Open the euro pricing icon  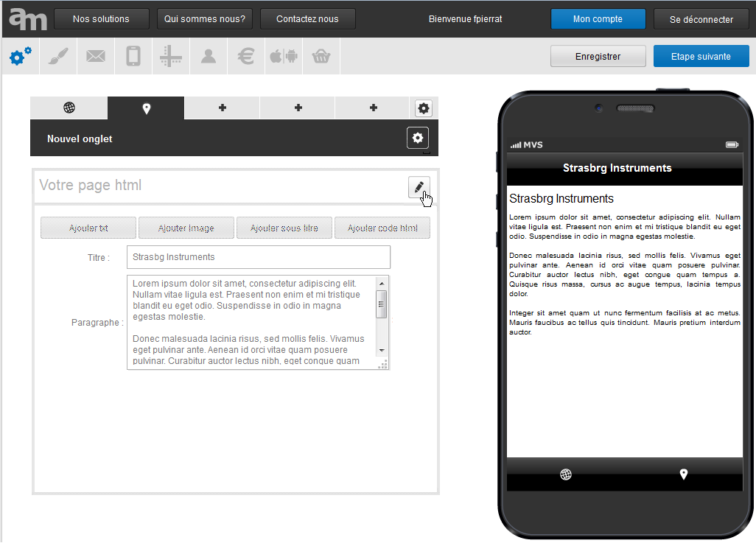246,56
